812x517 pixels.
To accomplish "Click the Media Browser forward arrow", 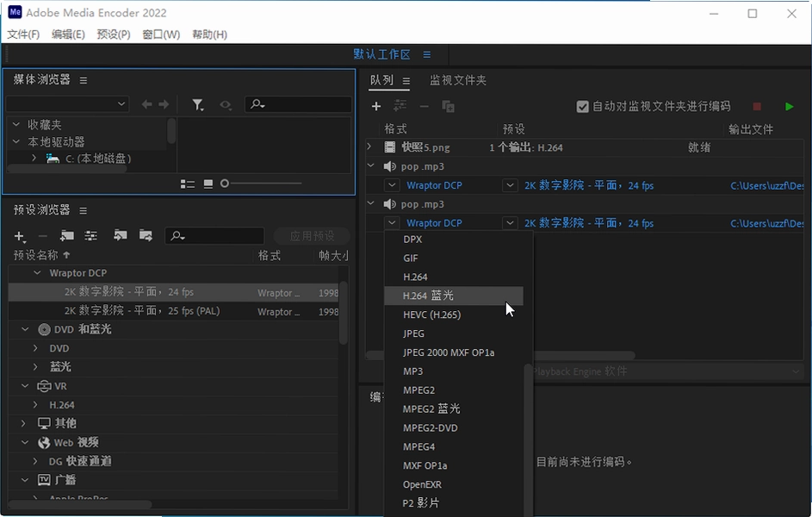I will [164, 104].
